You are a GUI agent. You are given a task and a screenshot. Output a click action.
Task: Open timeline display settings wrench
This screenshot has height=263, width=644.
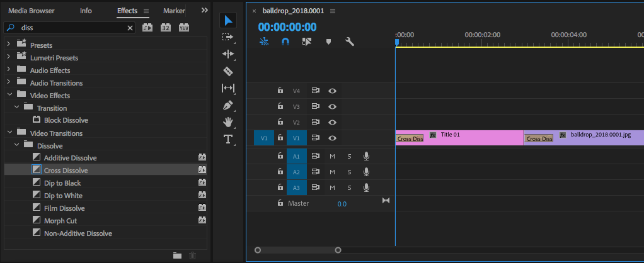pyautogui.click(x=350, y=42)
